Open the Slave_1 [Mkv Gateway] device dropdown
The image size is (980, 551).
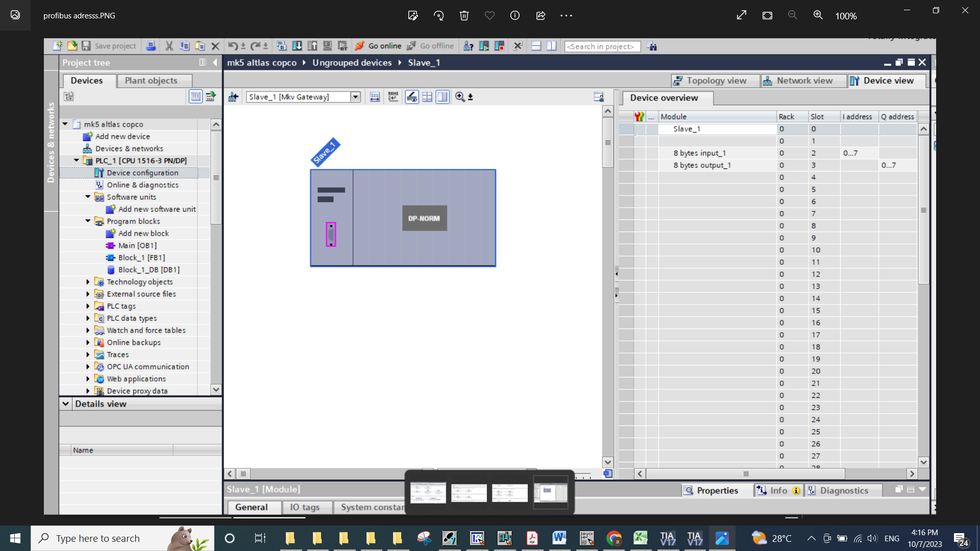pyautogui.click(x=356, y=97)
